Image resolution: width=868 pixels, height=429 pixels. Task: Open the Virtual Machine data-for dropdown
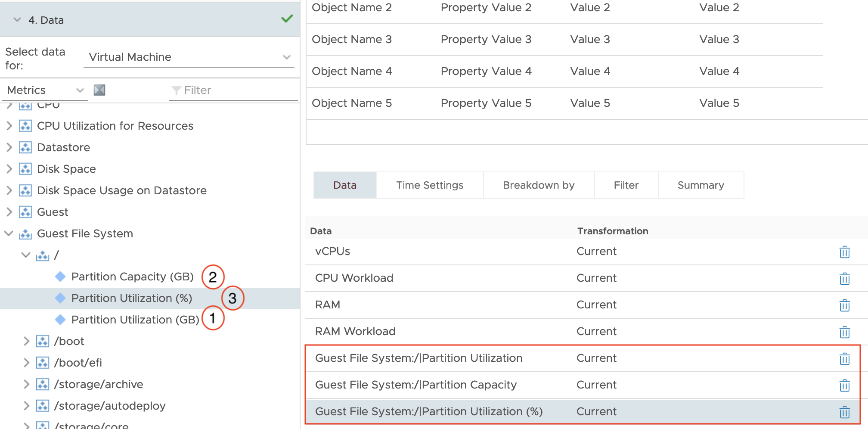point(189,57)
